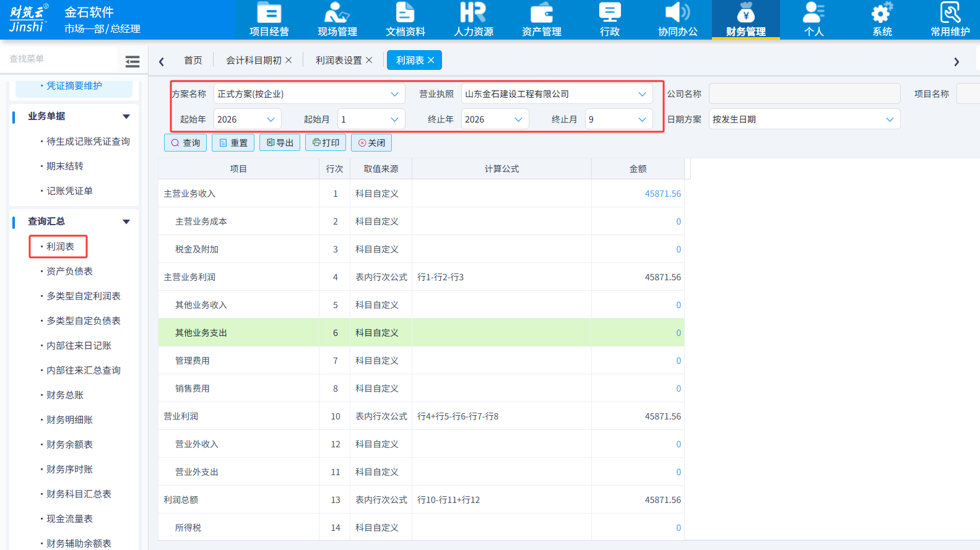Open the 财务管理 money bag icon
Viewport: 980px width, 550px height.
point(745,19)
